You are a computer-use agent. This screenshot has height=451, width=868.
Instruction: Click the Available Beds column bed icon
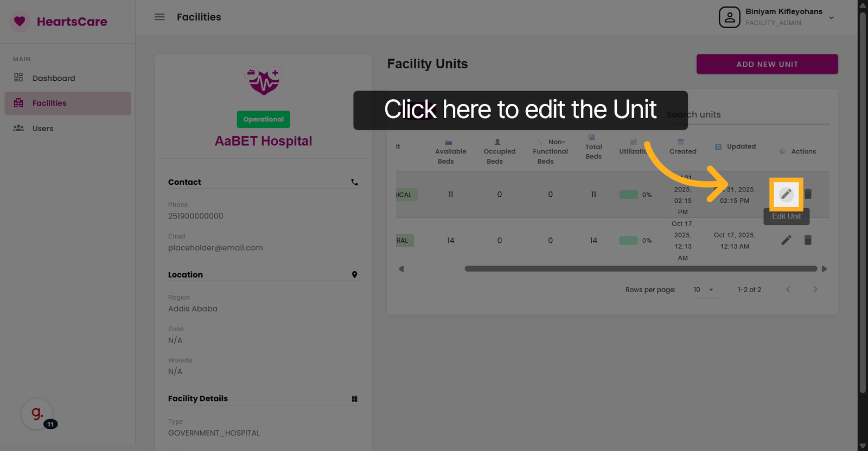[x=449, y=143]
